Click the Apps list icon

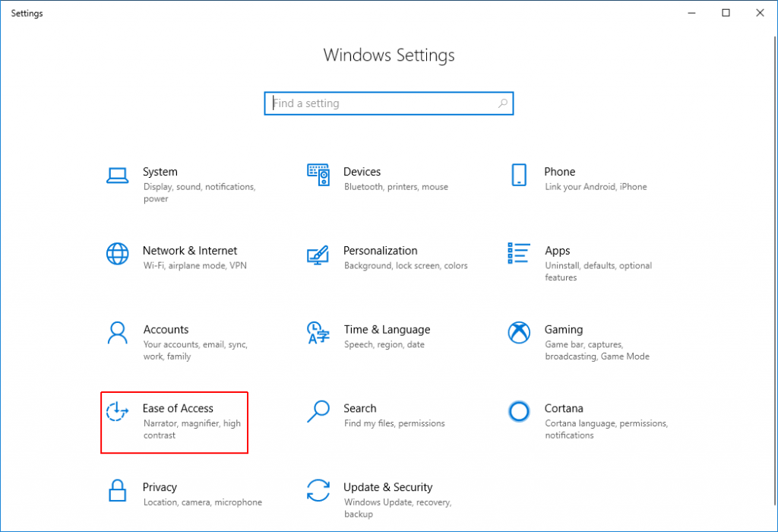[x=519, y=252]
